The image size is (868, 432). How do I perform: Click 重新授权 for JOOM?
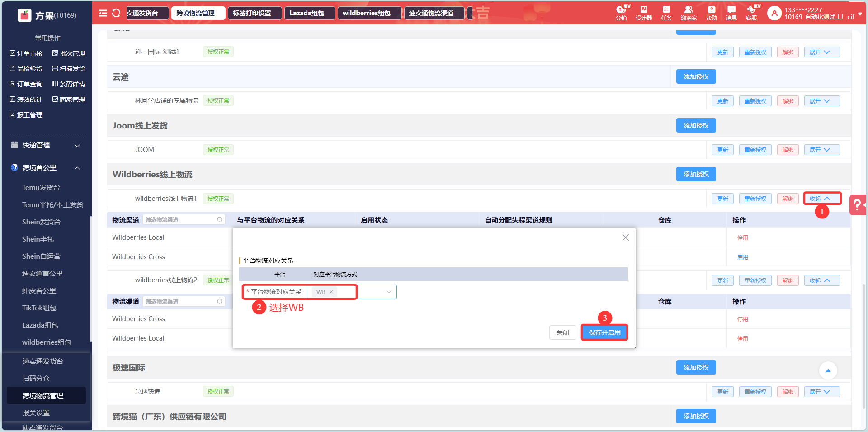coord(755,150)
